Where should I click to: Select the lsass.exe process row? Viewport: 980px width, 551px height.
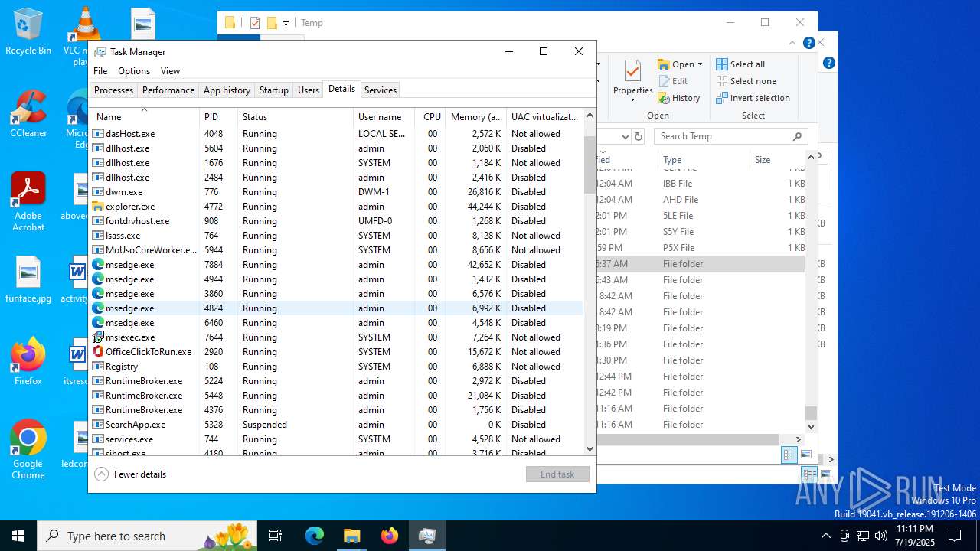click(336, 236)
